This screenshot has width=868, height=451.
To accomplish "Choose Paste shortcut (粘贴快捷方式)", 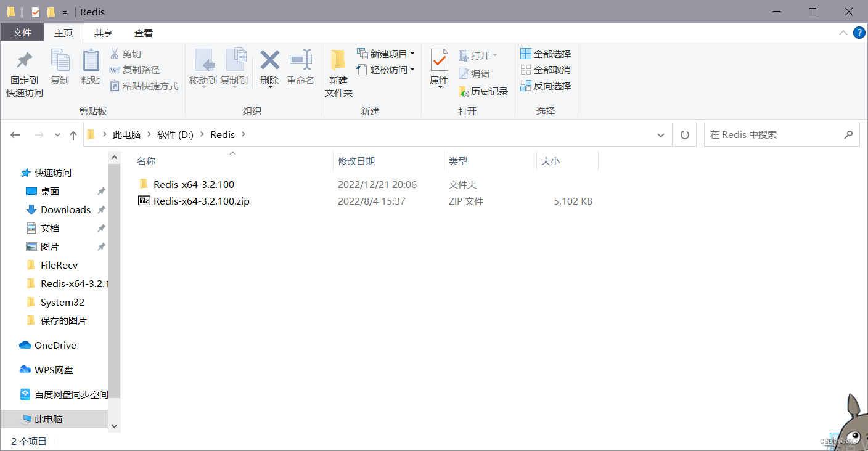I will (144, 86).
